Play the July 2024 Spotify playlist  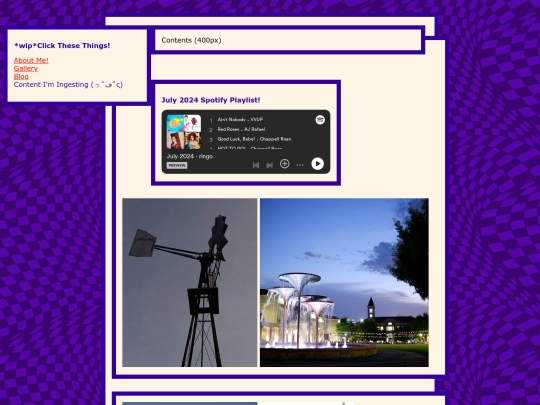point(318,164)
